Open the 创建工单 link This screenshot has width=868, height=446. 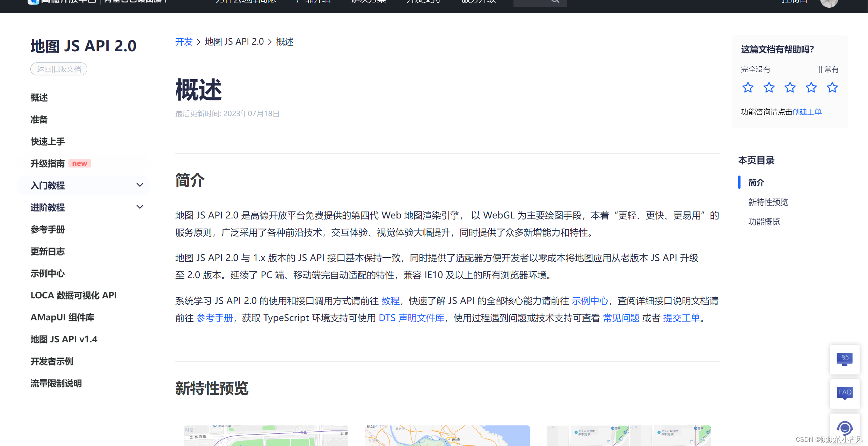(807, 112)
